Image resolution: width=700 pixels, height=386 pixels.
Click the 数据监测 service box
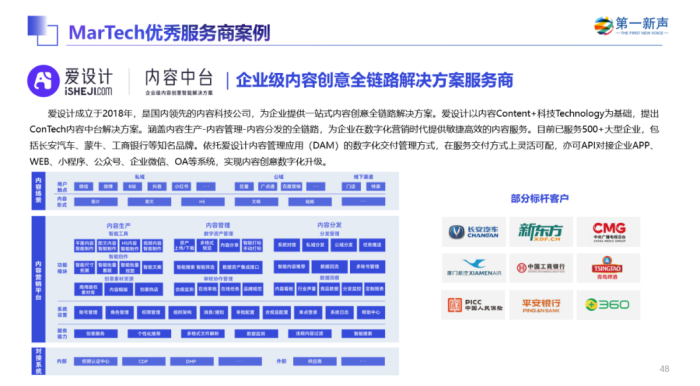point(256,334)
